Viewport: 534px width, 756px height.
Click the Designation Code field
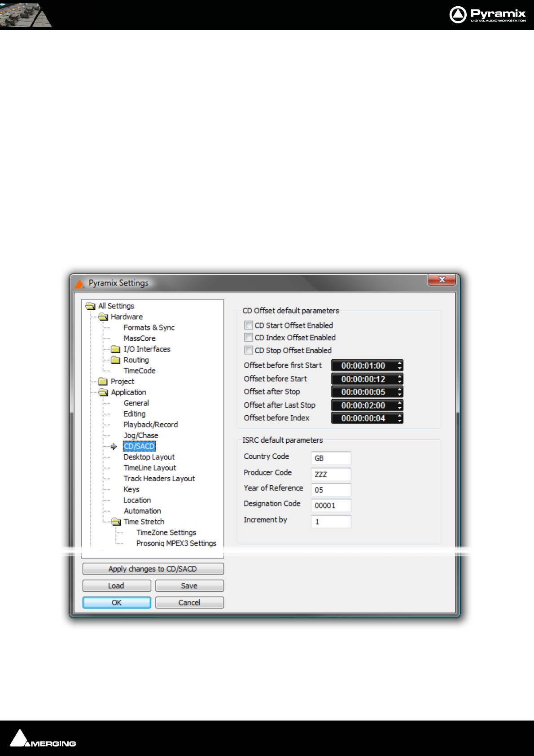[331, 505]
